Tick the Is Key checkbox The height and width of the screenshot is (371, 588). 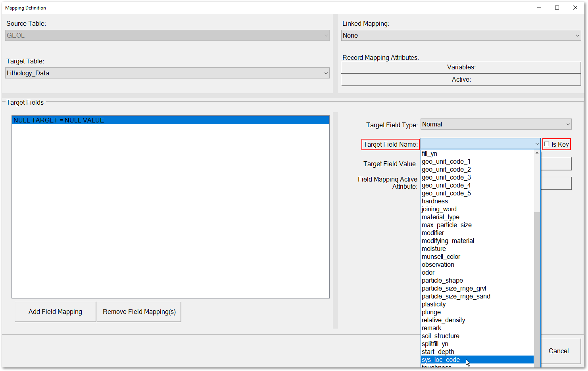click(x=547, y=144)
